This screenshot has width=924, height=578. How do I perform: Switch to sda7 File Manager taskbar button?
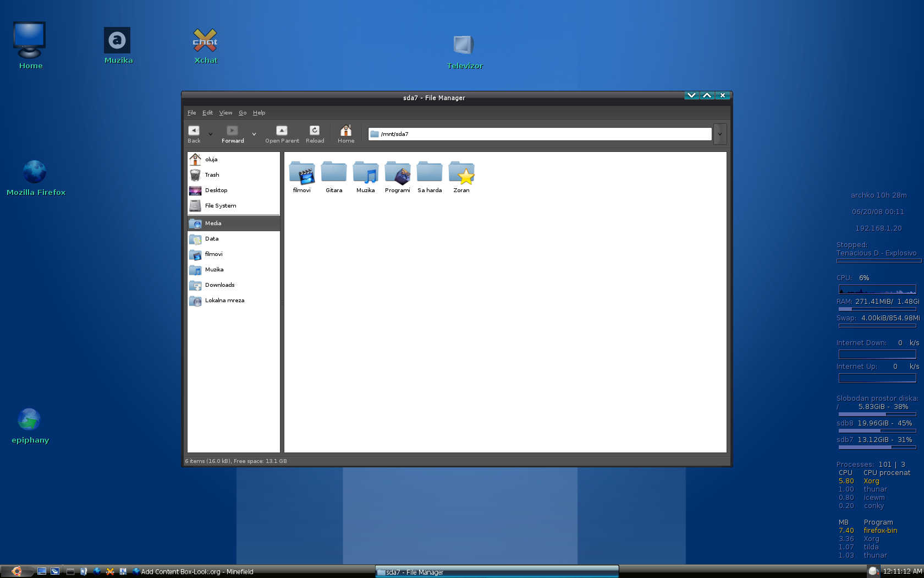click(497, 572)
